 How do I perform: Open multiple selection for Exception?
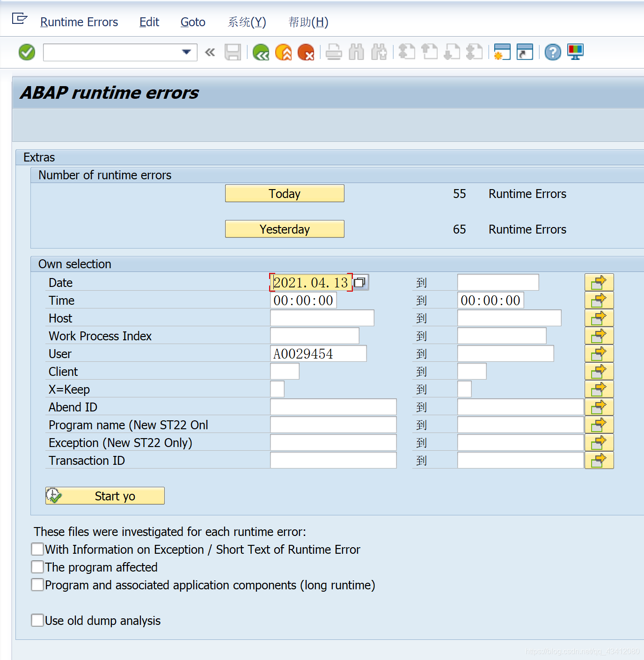[x=599, y=442]
